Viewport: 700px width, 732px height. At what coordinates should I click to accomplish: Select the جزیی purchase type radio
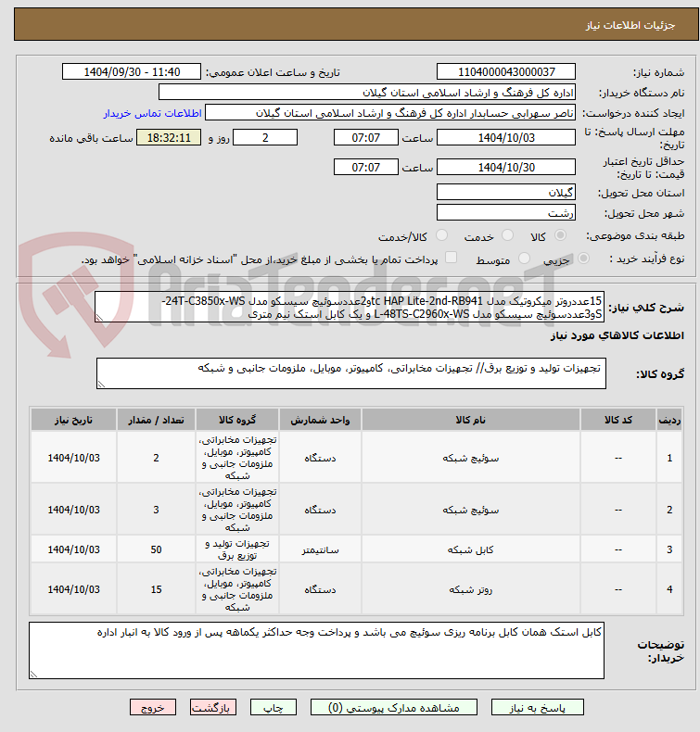click(x=583, y=259)
